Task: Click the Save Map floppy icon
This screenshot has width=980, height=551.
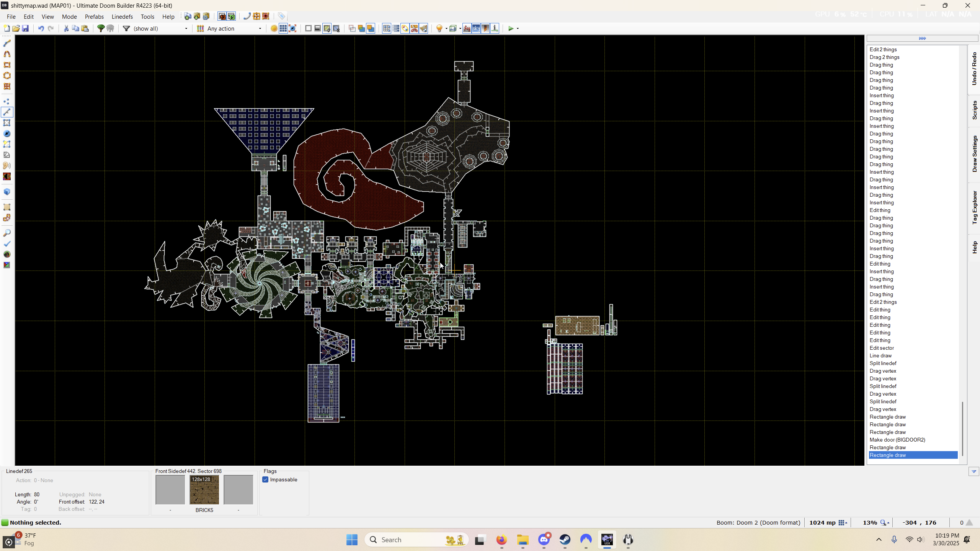Action: tap(25, 28)
